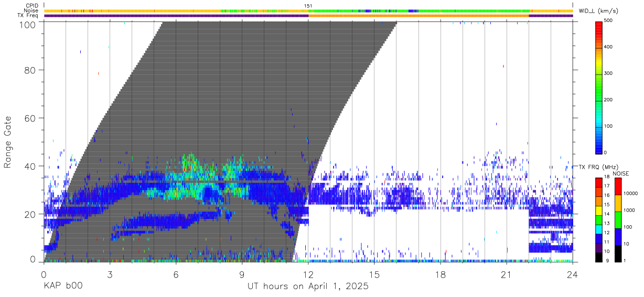This screenshot has height=297, width=644.
Task: Click range gate tick 40
Action: (x=30, y=166)
